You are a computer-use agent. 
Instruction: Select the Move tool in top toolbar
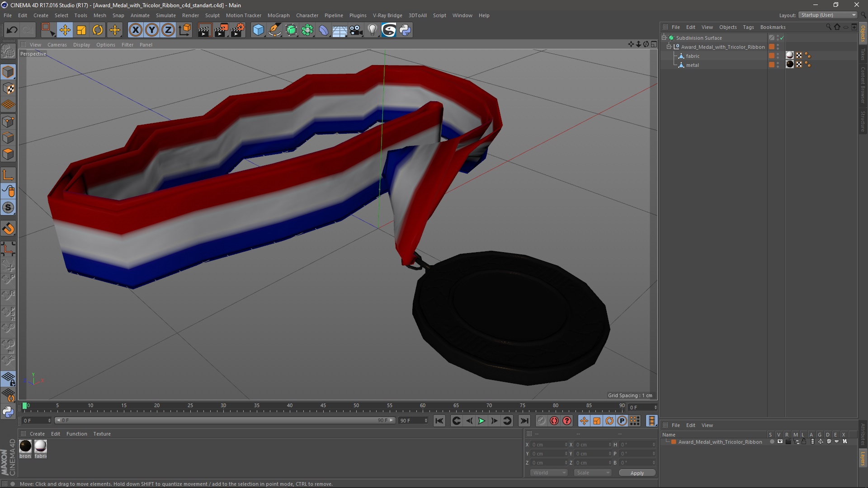(65, 30)
